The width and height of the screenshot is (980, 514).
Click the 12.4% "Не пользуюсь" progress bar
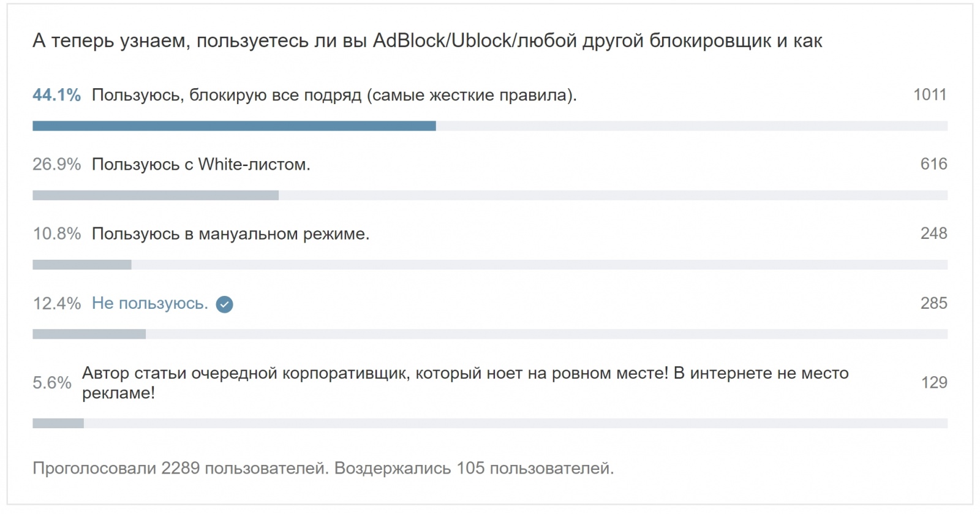(x=89, y=334)
